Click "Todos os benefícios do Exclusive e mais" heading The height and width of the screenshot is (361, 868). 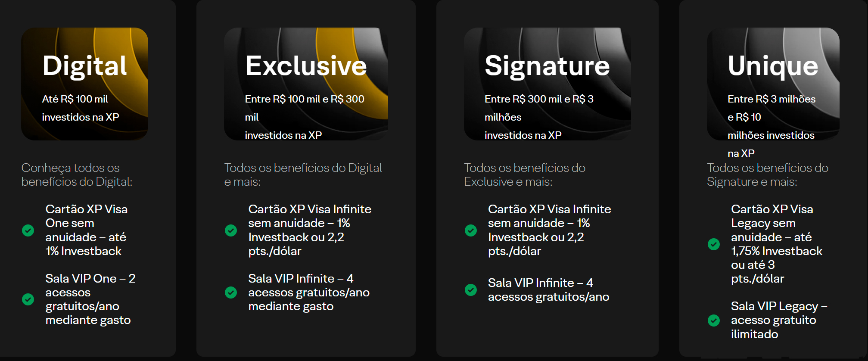pyautogui.click(x=524, y=174)
